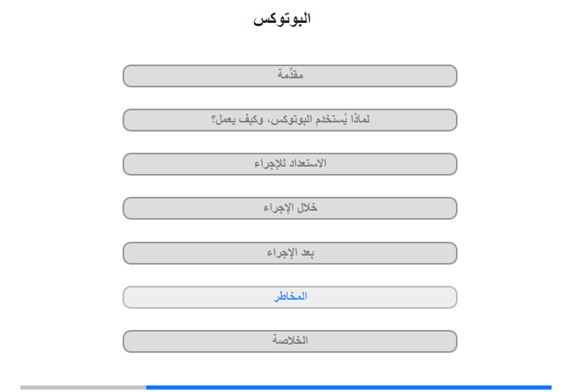Pick the preparing-for-procedure entry الاستعداد للإجراء
Image resolution: width=572 pixels, height=392 pixels.
click(x=290, y=163)
